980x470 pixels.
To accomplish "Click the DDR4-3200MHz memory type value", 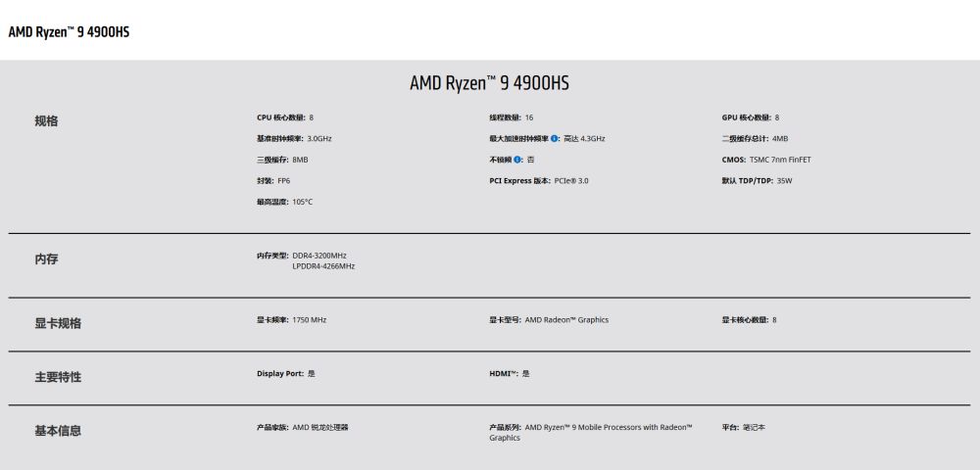I will click(x=319, y=256).
